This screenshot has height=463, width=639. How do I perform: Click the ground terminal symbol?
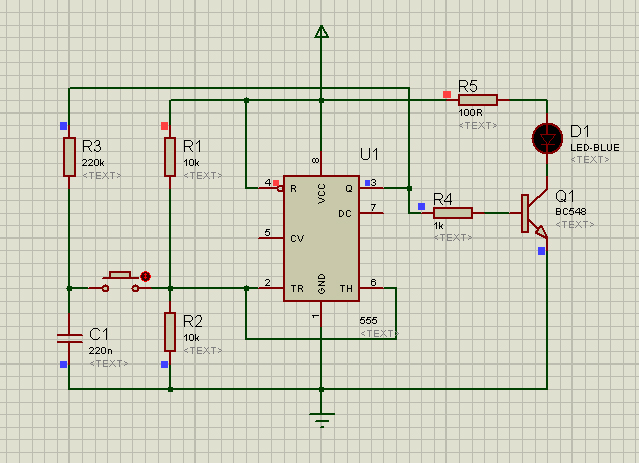322,420
